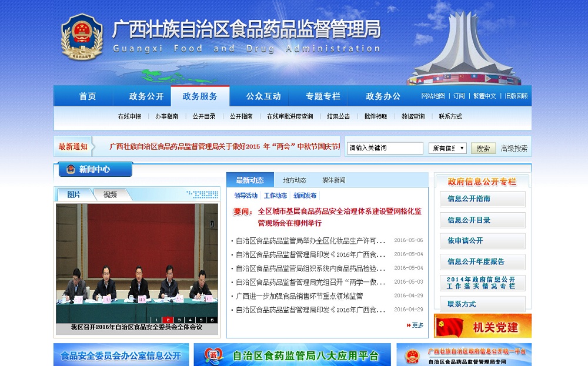The image size is (588, 366).
Task: Click the national emblem logo in the header
Action: [x=82, y=37]
